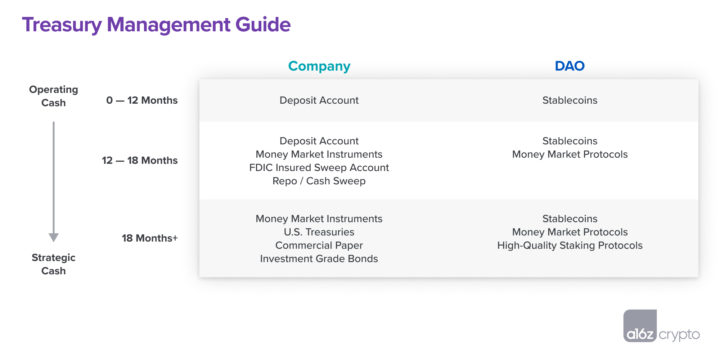Click Money Market Protocols in middle row
Viewport: 720px width, 360px height.
point(570,154)
